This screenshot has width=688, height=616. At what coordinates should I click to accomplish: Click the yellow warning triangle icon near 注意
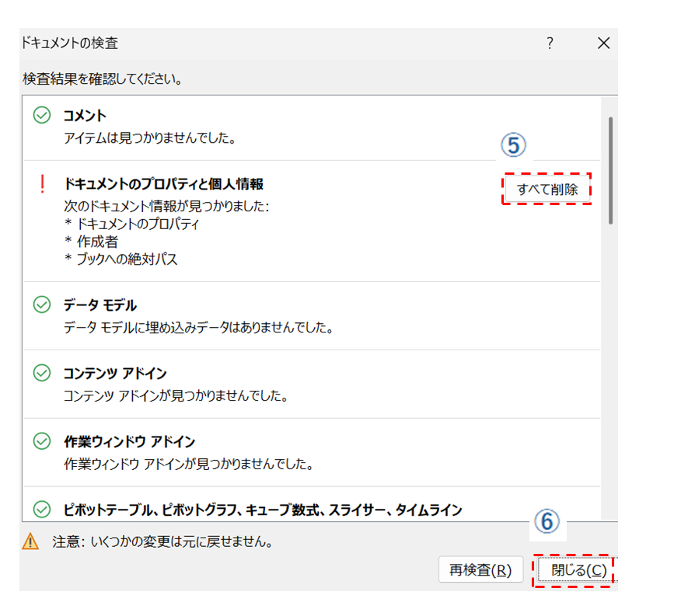[x=30, y=541]
